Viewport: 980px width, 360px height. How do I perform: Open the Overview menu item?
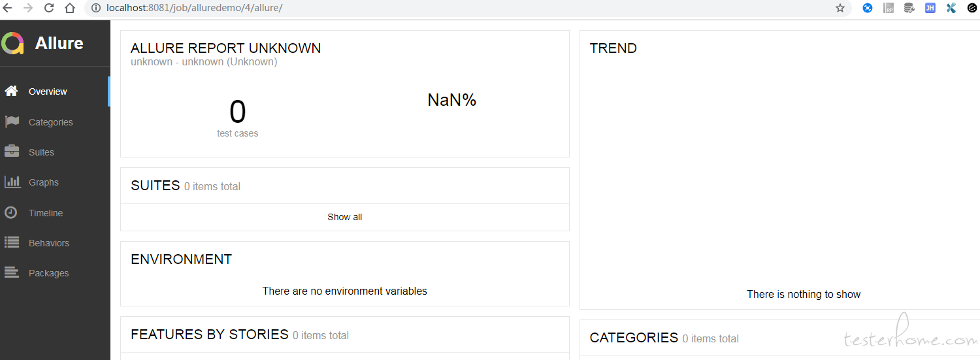[x=55, y=91]
